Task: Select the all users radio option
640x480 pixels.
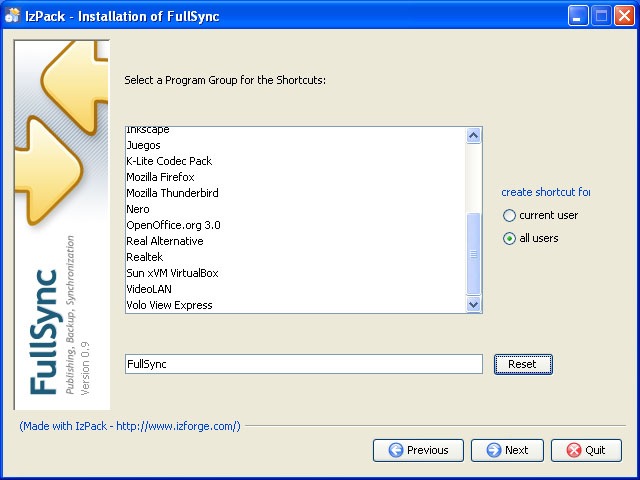Action: pyautogui.click(x=509, y=238)
